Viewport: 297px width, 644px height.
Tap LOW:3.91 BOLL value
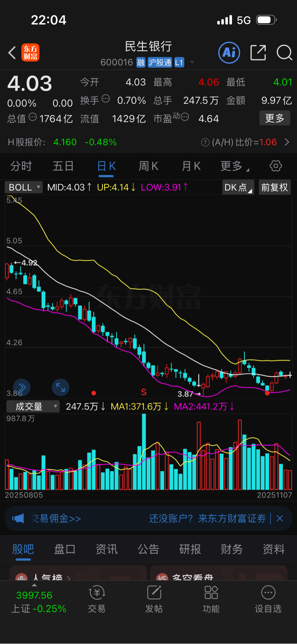(164, 187)
